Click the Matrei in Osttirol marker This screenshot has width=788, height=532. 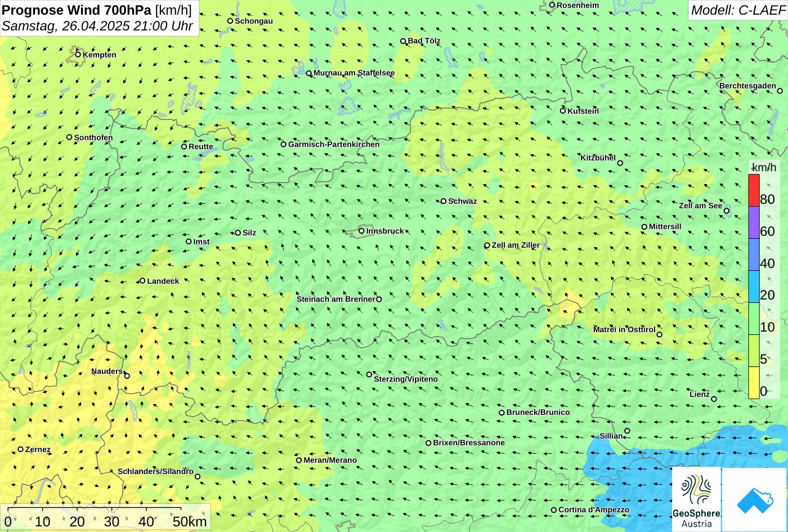click(x=660, y=334)
